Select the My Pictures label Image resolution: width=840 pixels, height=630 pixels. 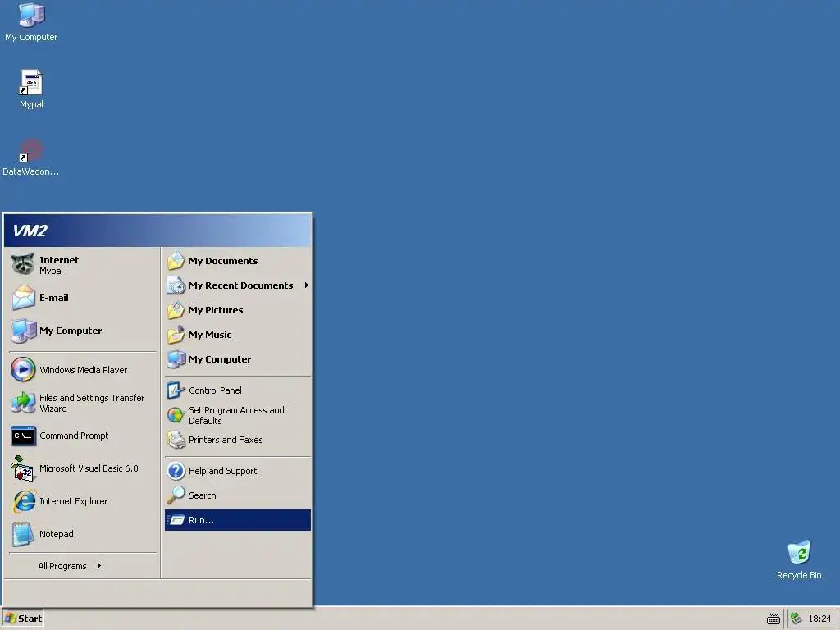pos(216,310)
